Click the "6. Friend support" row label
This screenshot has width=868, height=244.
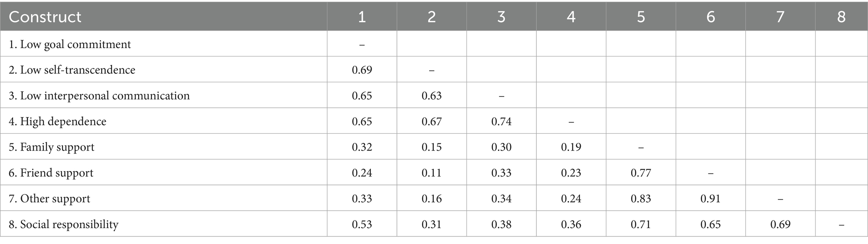click(51, 173)
